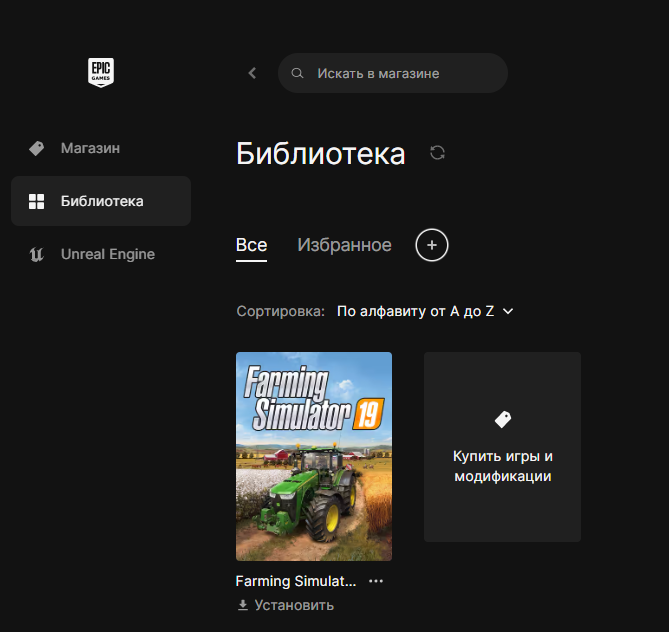Click the Библиотека page heading
This screenshot has width=669, height=632.
pyautogui.click(x=320, y=154)
